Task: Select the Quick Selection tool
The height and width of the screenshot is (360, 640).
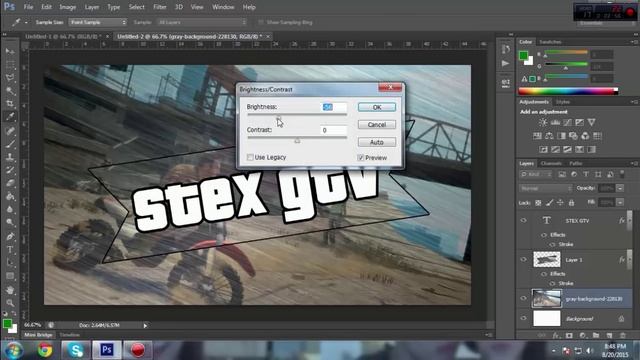Action: [10, 91]
